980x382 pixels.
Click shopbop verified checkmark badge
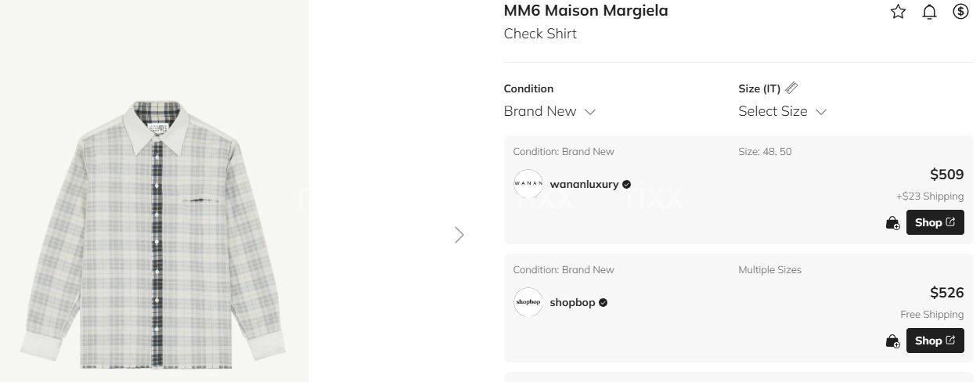pos(603,303)
